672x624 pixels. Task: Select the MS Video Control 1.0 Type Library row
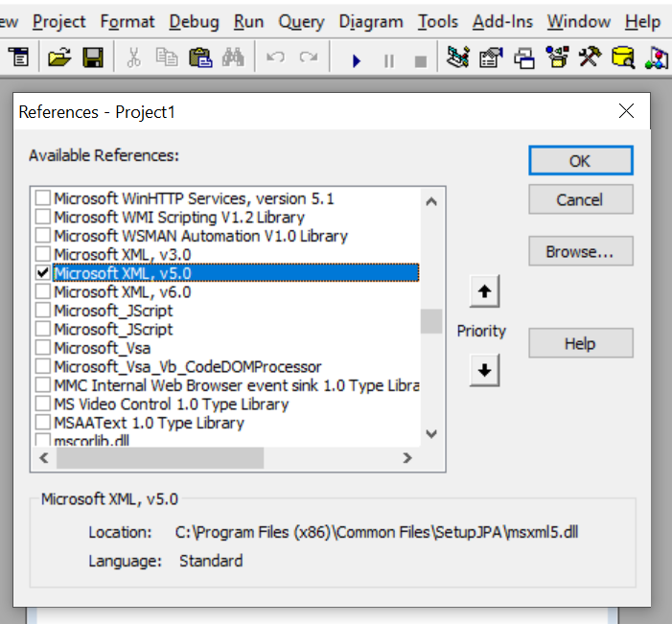(x=226, y=404)
